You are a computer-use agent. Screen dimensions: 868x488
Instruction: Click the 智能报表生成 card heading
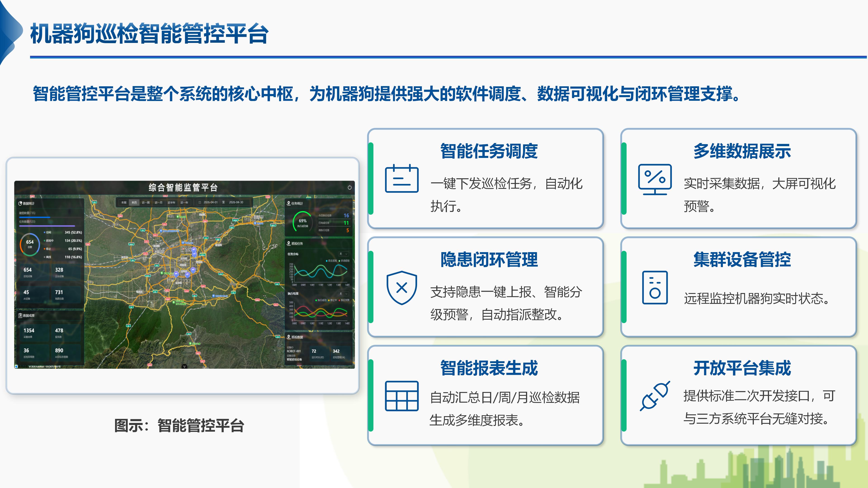coord(489,368)
